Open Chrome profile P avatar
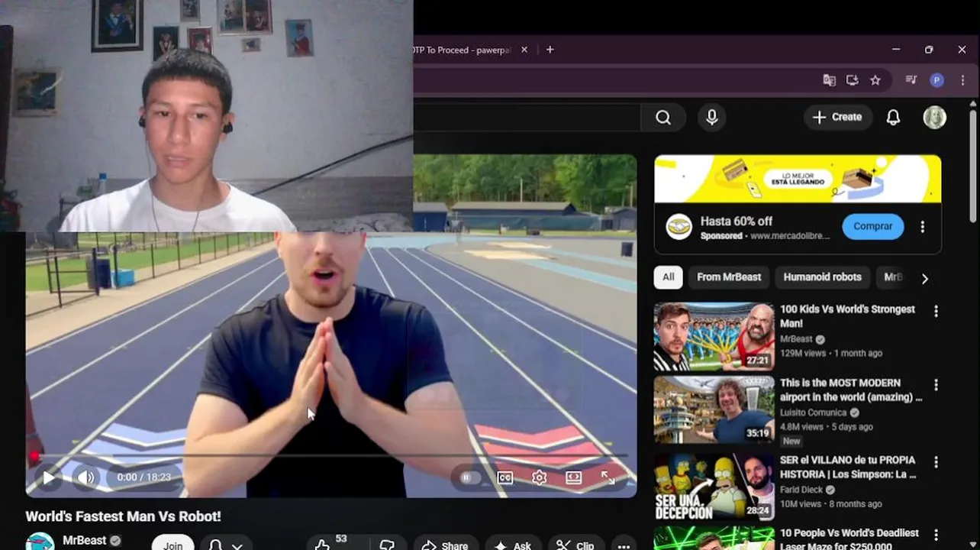Image resolution: width=980 pixels, height=550 pixels. pyautogui.click(x=936, y=80)
